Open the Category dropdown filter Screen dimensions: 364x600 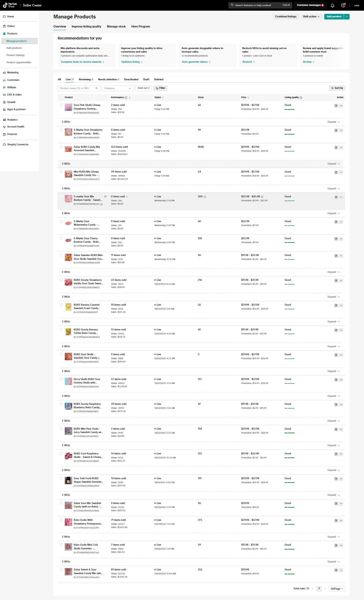click(x=118, y=88)
